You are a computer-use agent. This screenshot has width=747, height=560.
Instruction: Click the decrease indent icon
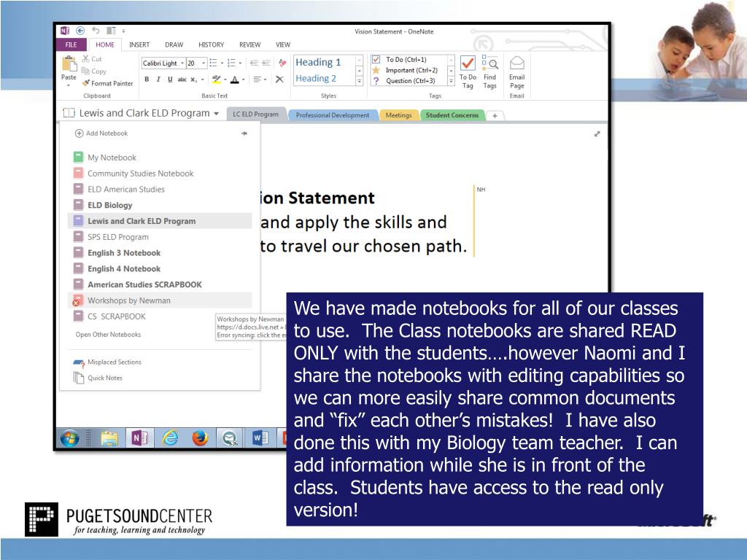point(254,63)
